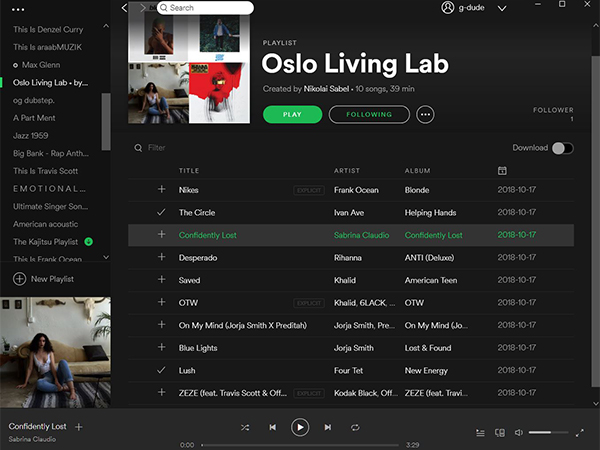600x450 pixels.
Task: Open artist Four Tet link
Action: click(348, 371)
